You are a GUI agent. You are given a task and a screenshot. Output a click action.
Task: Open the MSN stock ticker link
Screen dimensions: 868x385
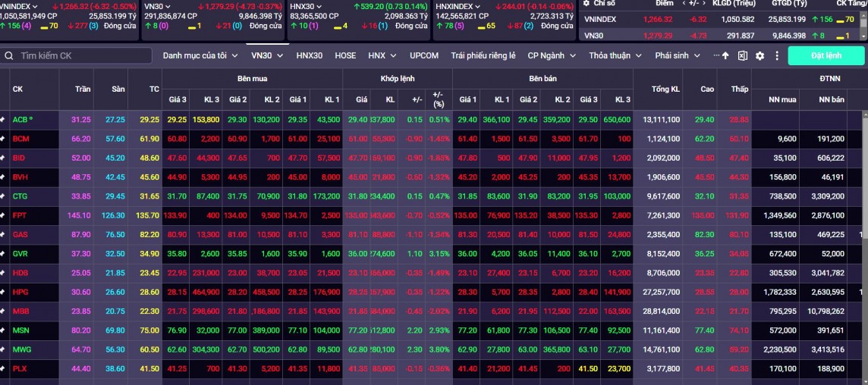pyautogui.click(x=20, y=330)
